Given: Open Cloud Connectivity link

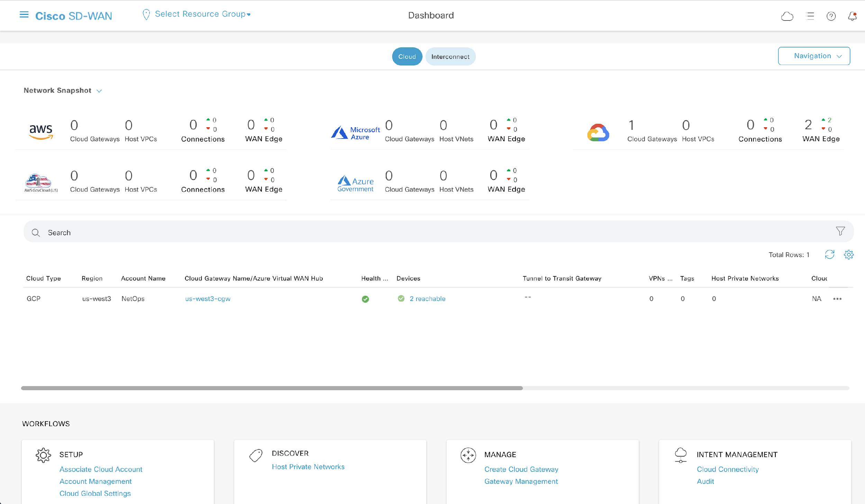Looking at the screenshot, I should click(x=728, y=469).
